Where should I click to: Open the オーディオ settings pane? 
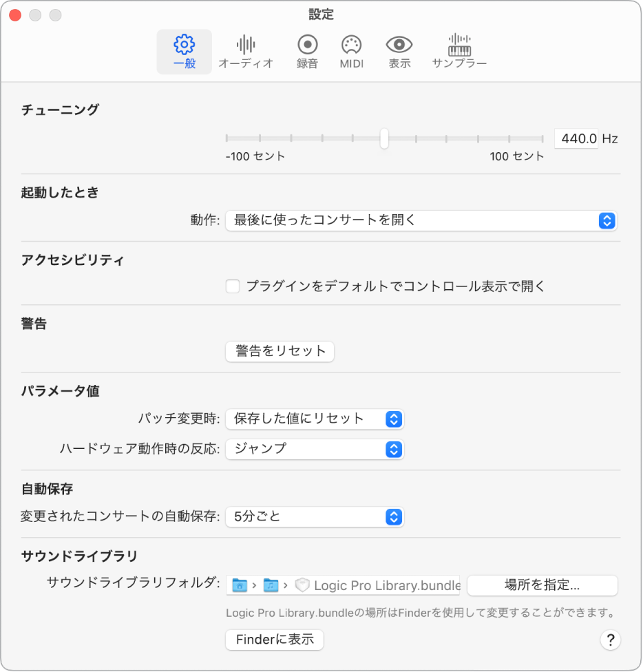pyautogui.click(x=246, y=50)
